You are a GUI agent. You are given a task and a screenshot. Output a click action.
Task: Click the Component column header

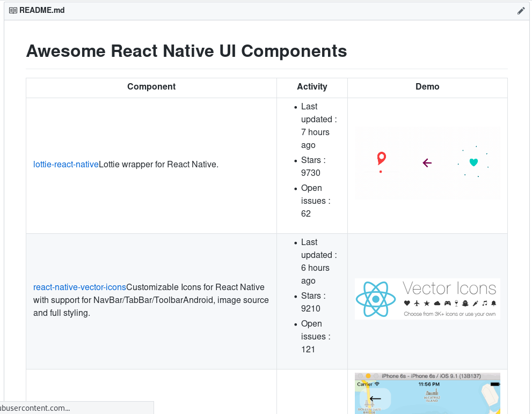pos(151,86)
